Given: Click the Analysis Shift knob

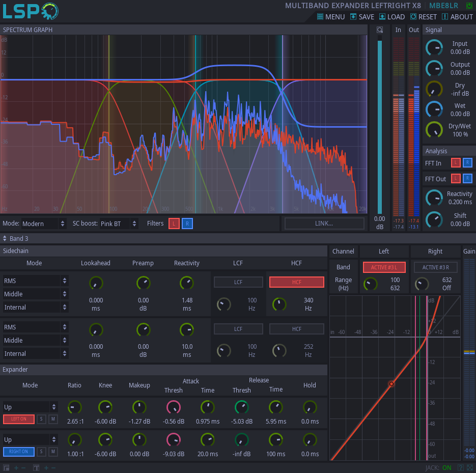Looking at the screenshot, I should click(434, 219).
